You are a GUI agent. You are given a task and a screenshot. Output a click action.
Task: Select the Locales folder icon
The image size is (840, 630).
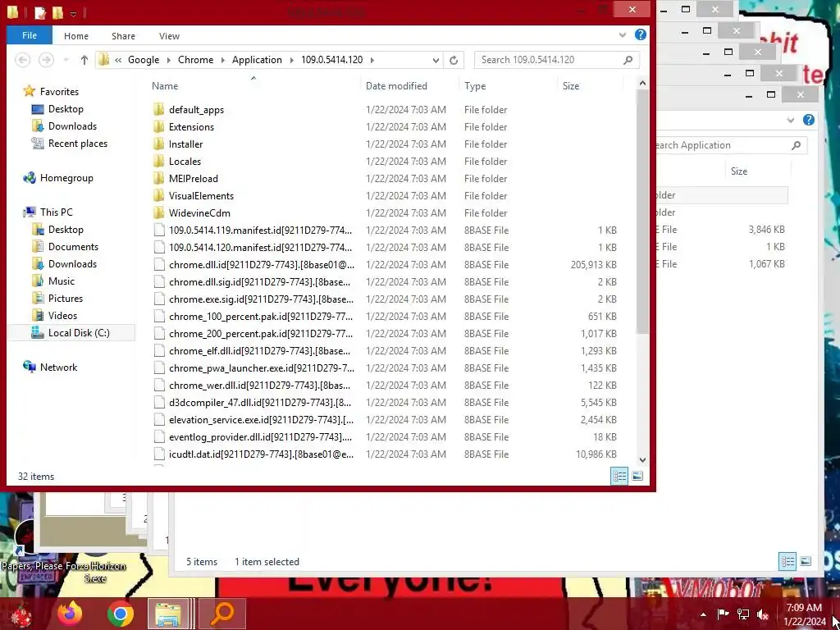[158, 162]
